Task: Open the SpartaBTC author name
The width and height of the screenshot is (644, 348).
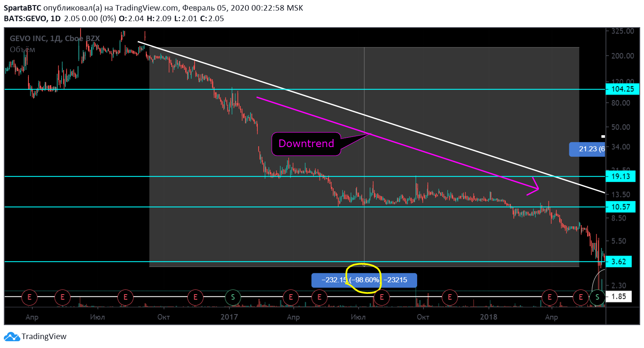Action: pos(22,8)
